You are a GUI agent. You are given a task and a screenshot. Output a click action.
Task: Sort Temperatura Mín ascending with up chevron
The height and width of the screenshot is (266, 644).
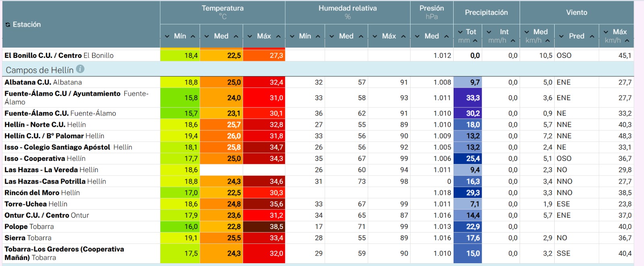[193, 36]
